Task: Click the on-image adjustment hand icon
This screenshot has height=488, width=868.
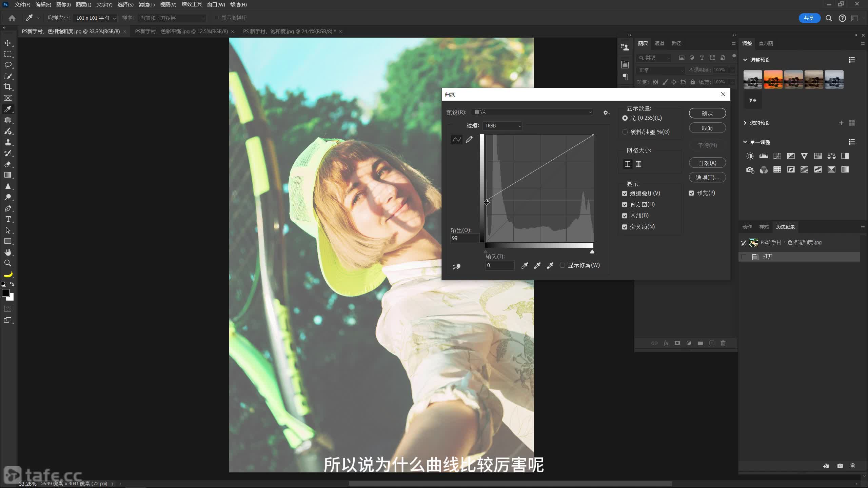Action: (x=456, y=266)
